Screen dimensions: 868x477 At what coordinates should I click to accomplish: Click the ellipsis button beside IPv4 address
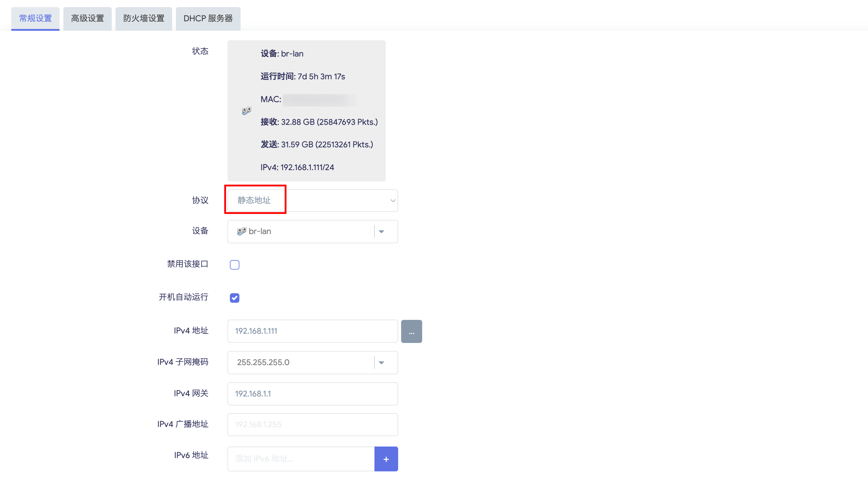click(x=411, y=331)
